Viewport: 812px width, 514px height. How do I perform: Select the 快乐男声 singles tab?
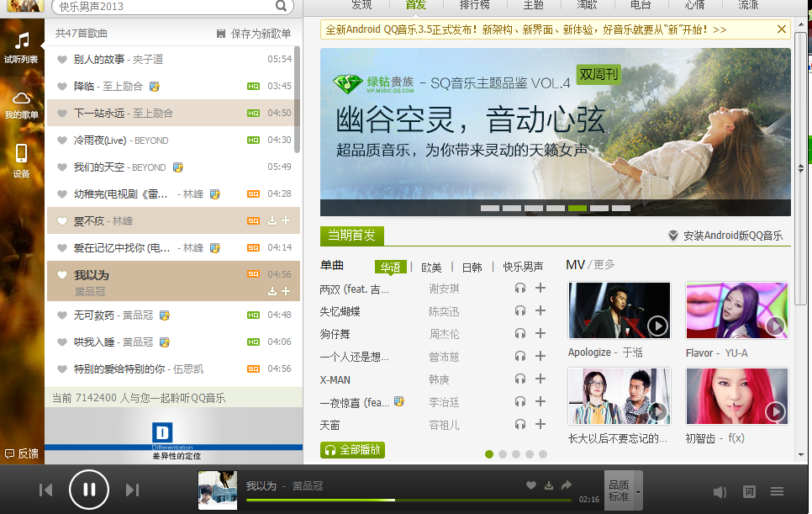[523, 267]
